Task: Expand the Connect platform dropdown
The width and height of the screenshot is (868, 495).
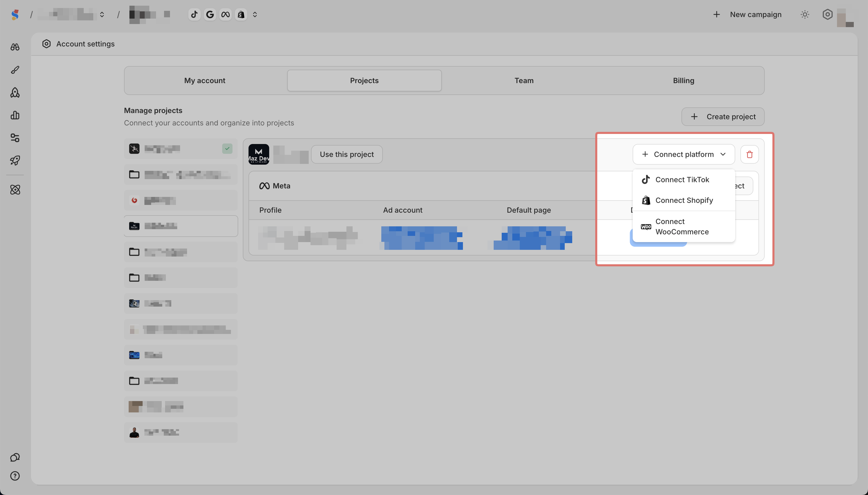Action: (x=684, y=154)
